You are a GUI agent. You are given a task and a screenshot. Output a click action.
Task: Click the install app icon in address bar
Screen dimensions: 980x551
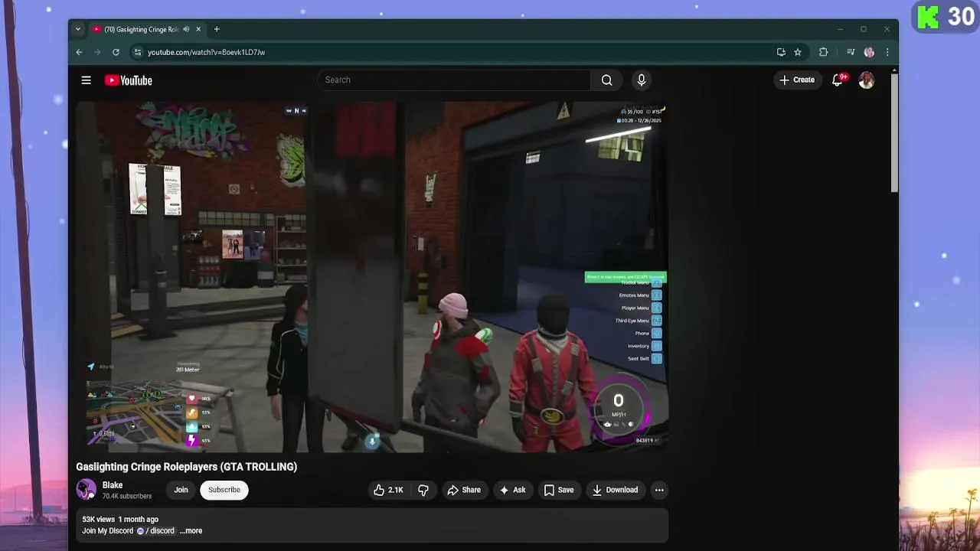coord(781,52)
